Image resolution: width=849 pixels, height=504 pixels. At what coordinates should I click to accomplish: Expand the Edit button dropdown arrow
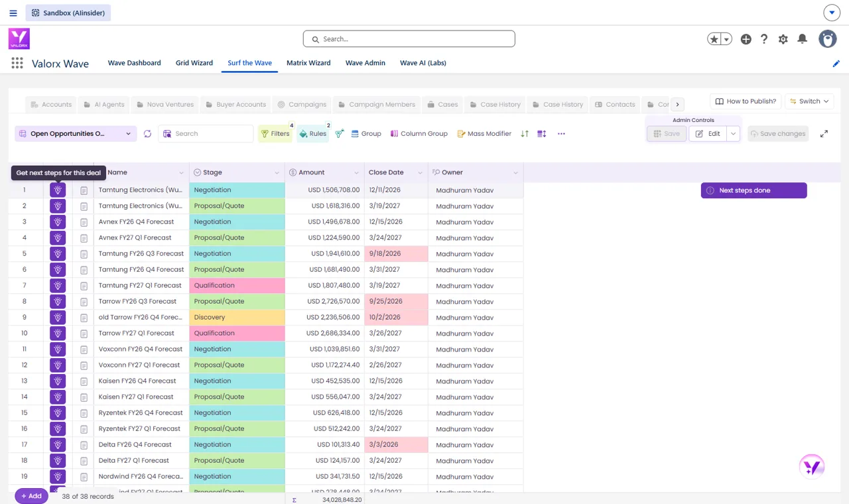(x=733, y=133)
